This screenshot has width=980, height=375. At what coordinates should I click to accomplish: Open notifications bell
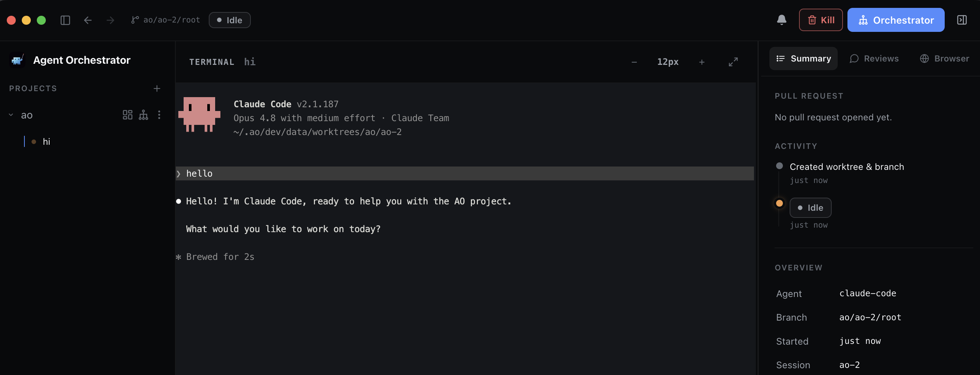coord(781,20)
